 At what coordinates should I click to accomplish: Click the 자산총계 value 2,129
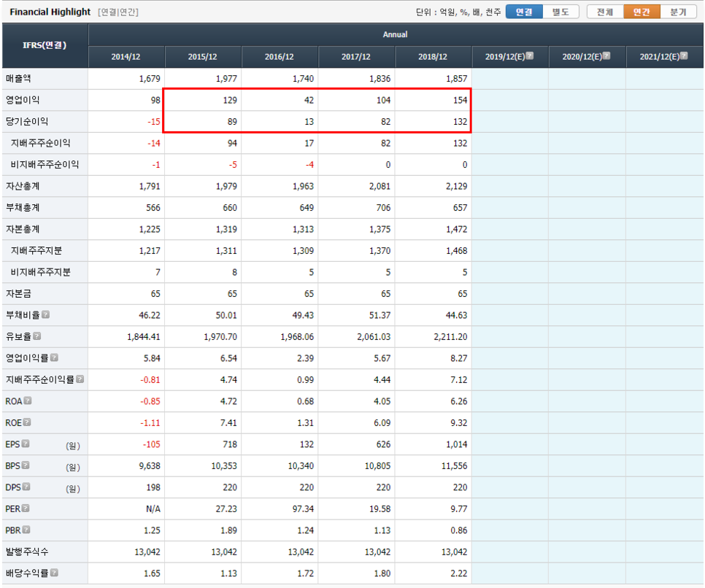click(456, 185)
